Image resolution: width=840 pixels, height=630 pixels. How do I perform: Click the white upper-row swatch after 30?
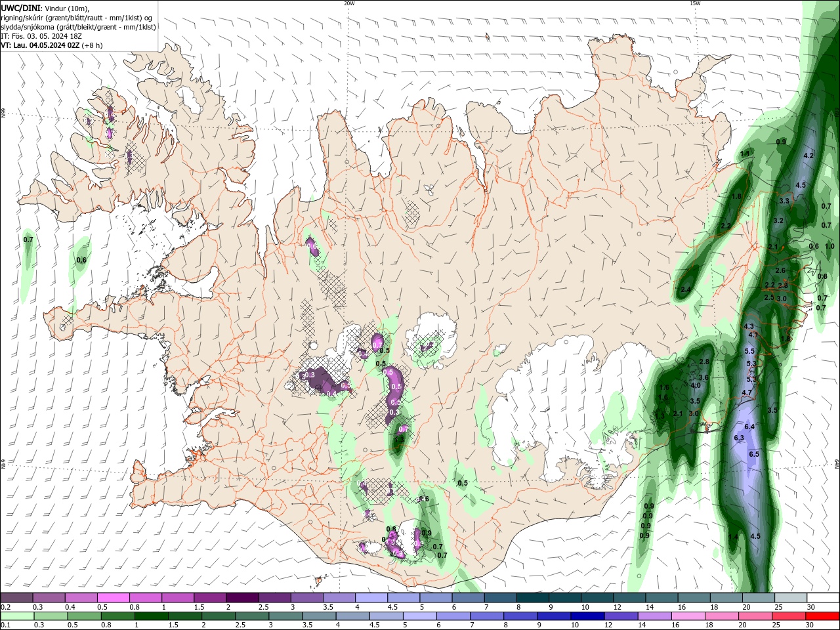(822, 598)
